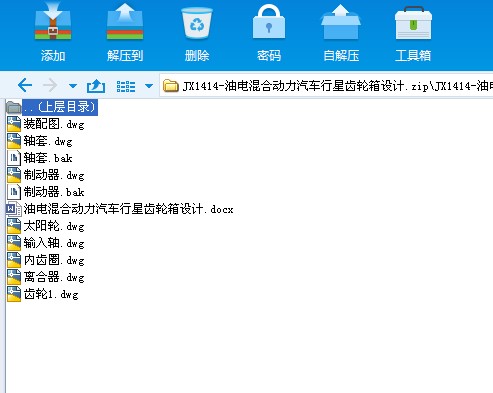Click the 删除 (Delete) recycle bin icon
The image size is (493, 393).
[197, 23]
